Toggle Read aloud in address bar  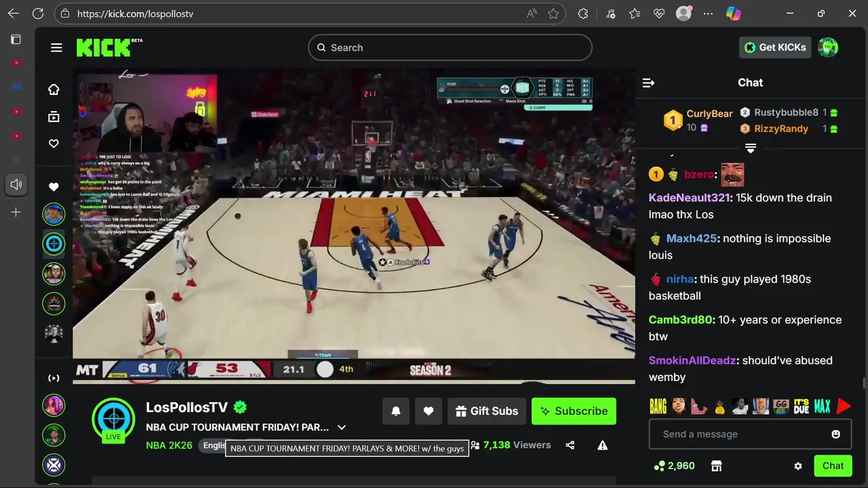pyautogui.click(x=532, y=14)
